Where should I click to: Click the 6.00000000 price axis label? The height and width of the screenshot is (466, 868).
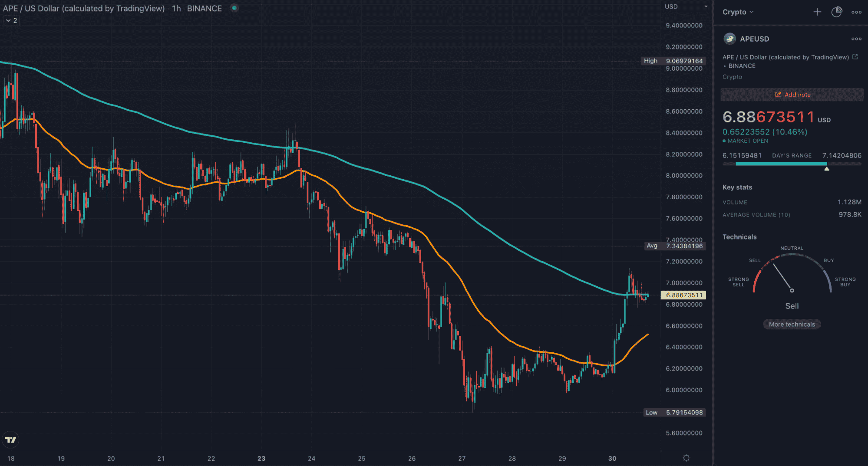tap(684, 390)
